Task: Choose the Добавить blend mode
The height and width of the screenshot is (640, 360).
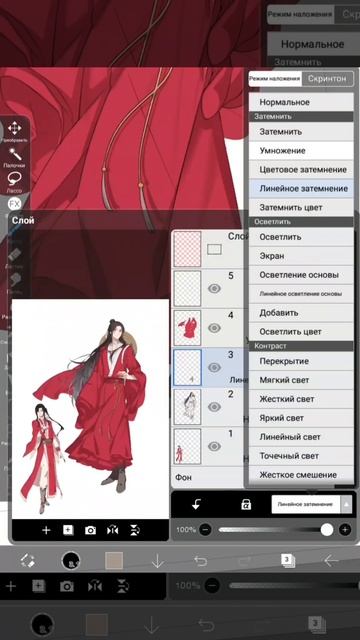Action: 301,313
